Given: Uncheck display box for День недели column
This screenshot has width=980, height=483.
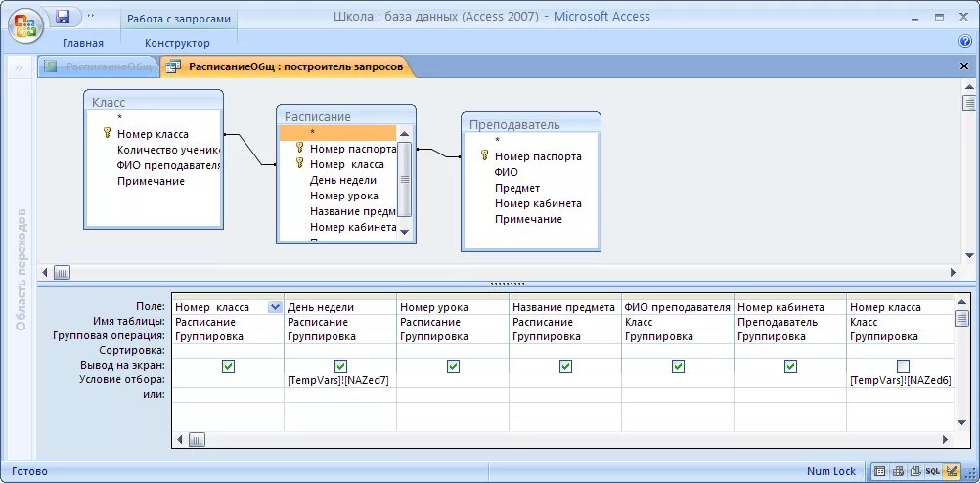Looking at the screenshot, I should coord(340,366).
